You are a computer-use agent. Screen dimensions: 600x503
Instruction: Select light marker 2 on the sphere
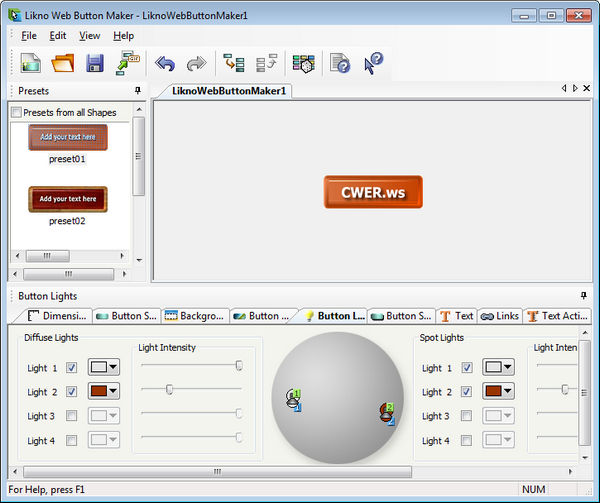pos(387,414)
